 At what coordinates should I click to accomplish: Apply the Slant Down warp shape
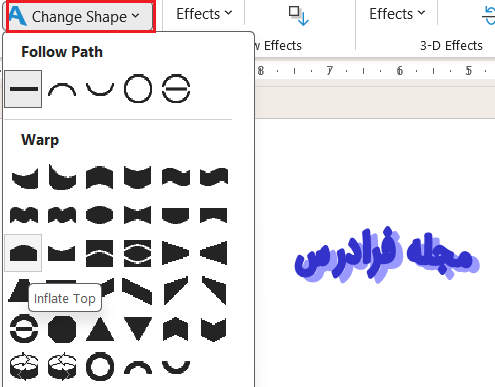pyautogui.click(x=138, y=291)
